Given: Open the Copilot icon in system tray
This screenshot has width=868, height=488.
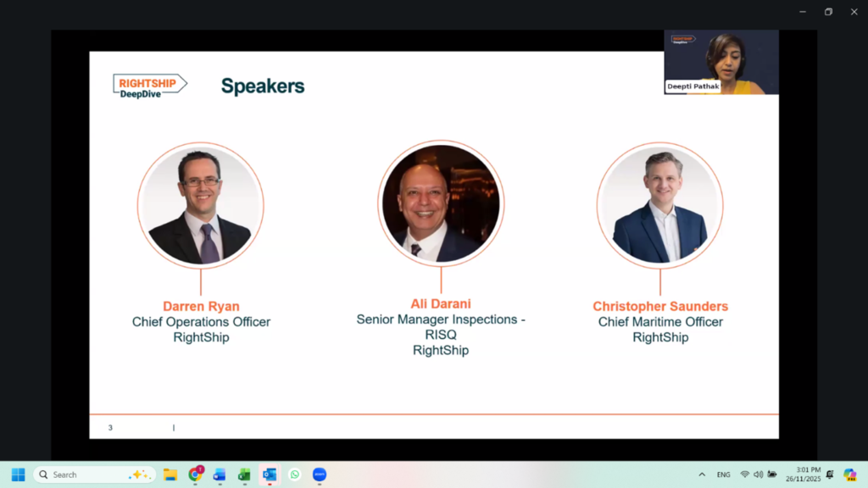Looking at the screenshot, I should click(849, 474).
